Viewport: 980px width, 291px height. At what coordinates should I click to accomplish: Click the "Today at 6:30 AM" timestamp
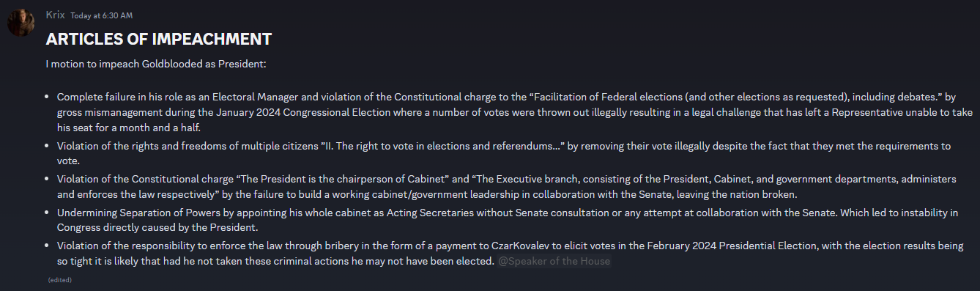tap(101, 16)
